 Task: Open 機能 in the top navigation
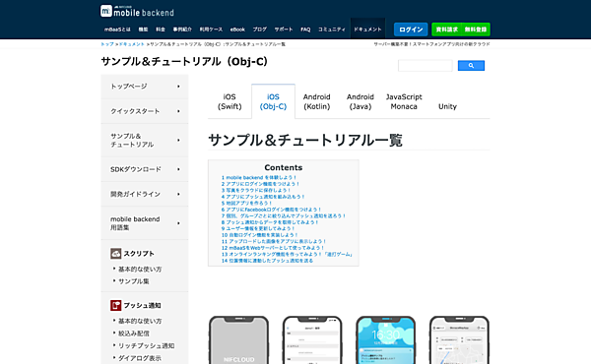tap(143, 30)
